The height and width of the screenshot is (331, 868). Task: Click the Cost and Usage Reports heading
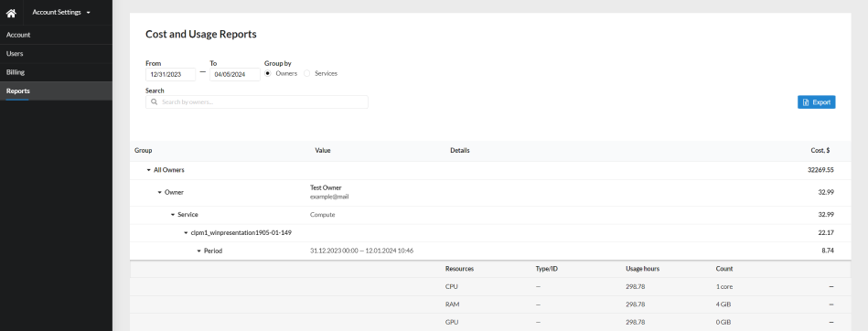201,35
